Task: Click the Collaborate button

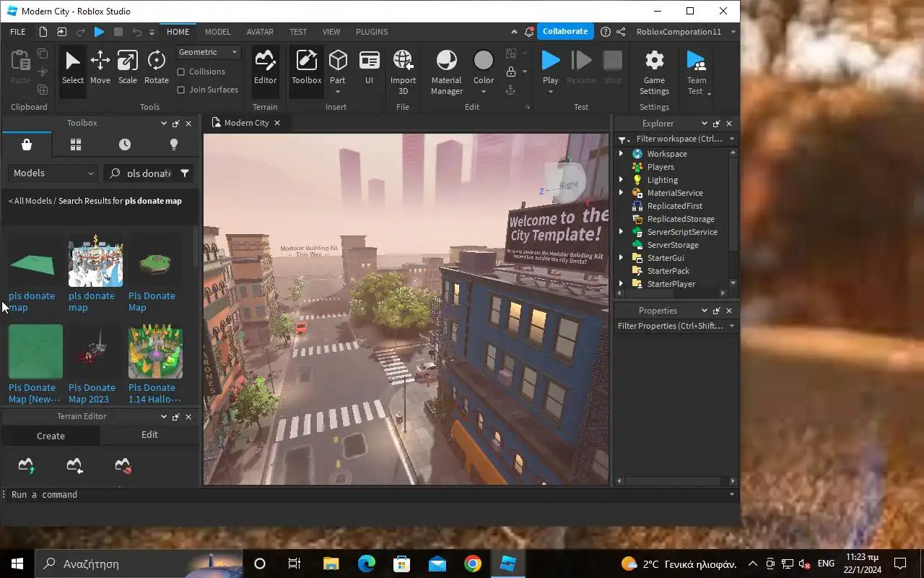Action: [565, 31]
